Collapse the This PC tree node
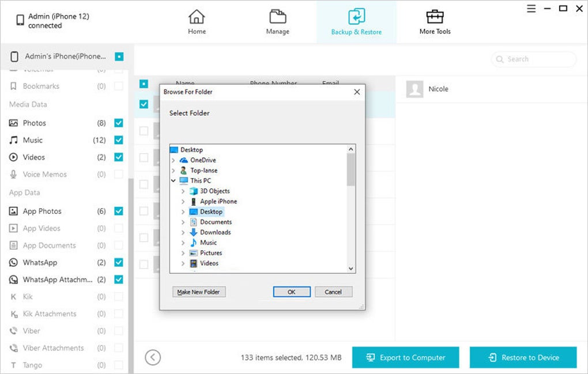This screenshot has width=588, height=374. (174, 180)
